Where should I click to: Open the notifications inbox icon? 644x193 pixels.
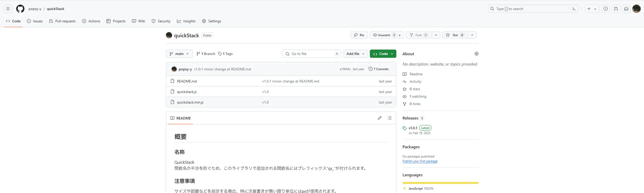point(626,9)
